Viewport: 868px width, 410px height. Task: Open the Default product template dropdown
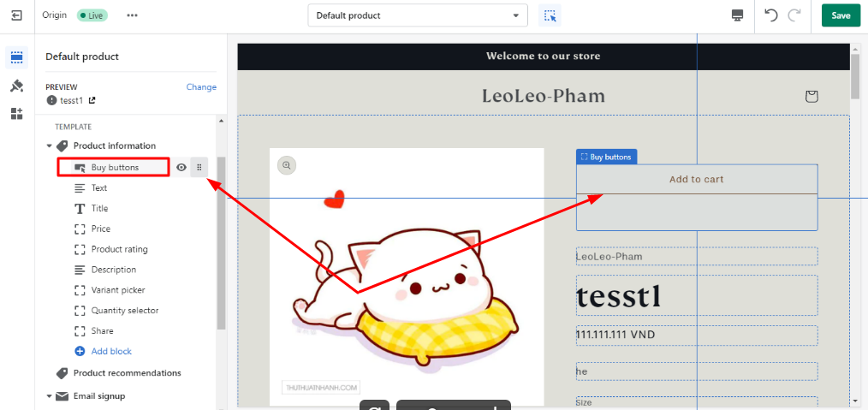pyautogui.click(x=418, y=15)
